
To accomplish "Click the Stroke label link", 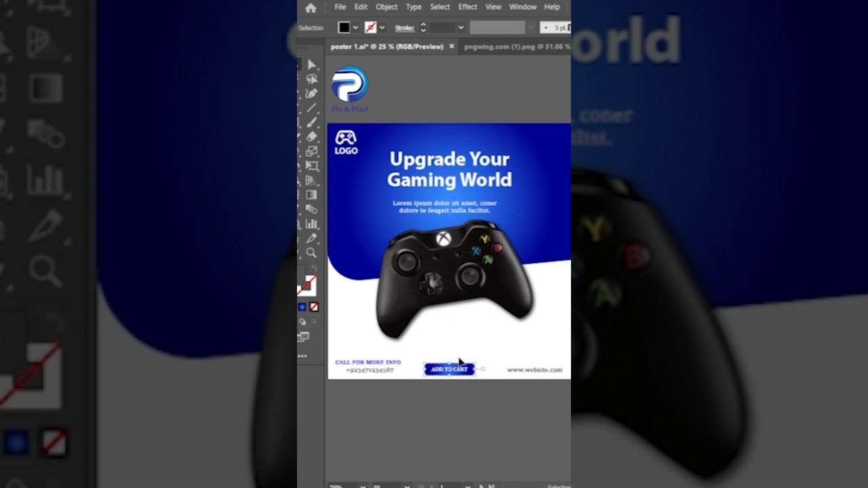I will tap(404, 28).
